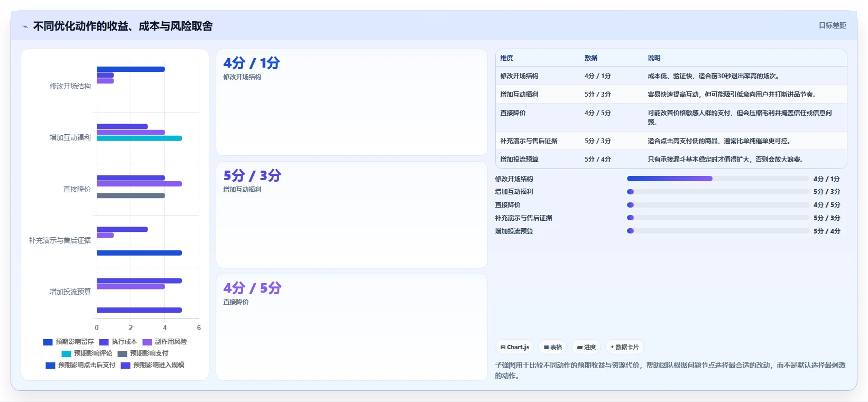Toggle the 副作用风险 legend item
The image size is (868, 402).
pos(164,342)
